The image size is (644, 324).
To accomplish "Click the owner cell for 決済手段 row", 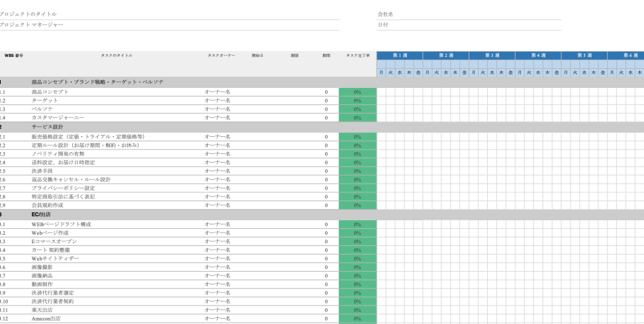I will pos(217,171).
